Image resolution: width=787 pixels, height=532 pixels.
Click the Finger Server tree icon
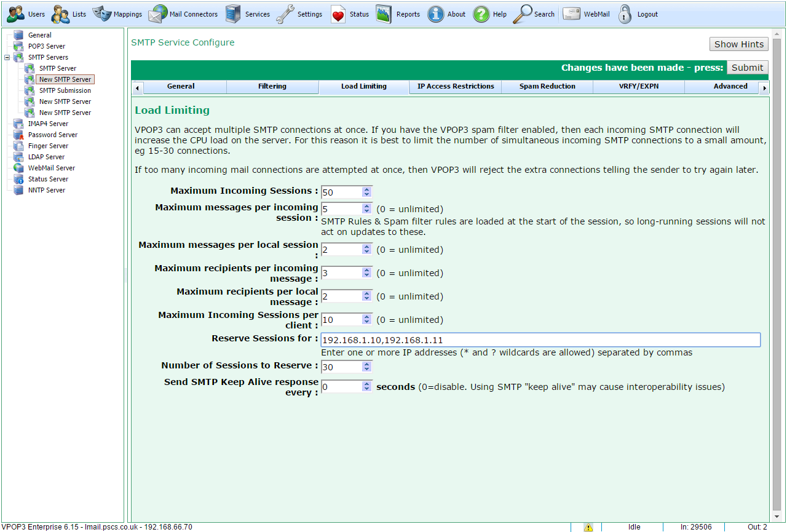[18, 146]
